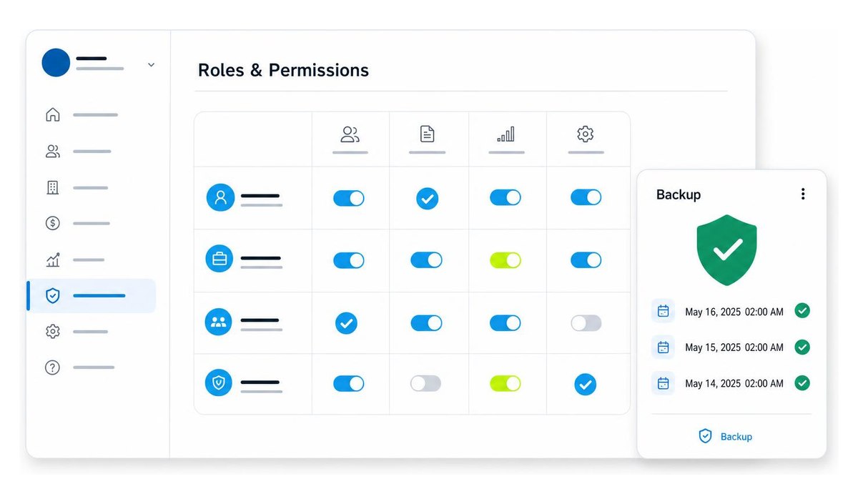Select the users icon in the sidebar
Viewport: 858px width, 504px height.
coord(53,151)
